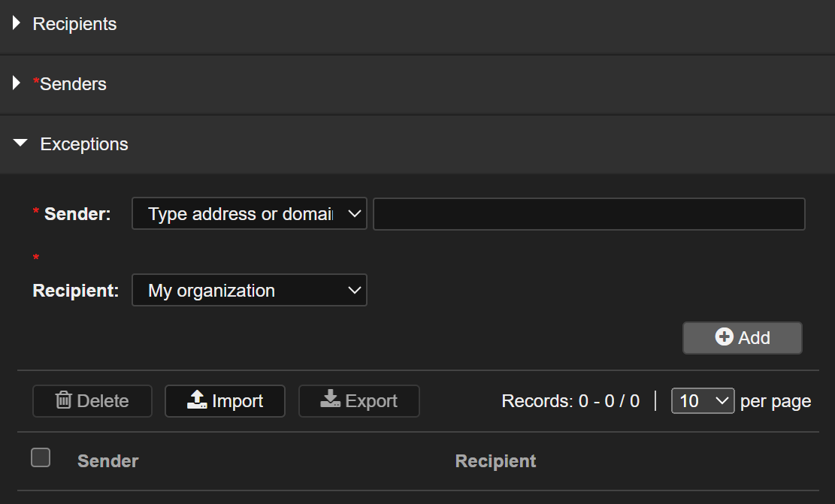Click the plus icon on Add button
The image size is (835, 504).
tap(724, 337)
